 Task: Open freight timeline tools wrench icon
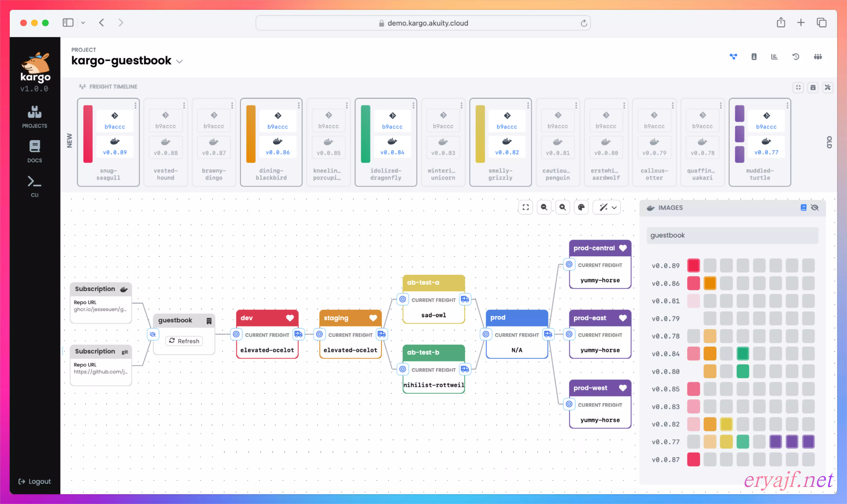tap(828, 87)
